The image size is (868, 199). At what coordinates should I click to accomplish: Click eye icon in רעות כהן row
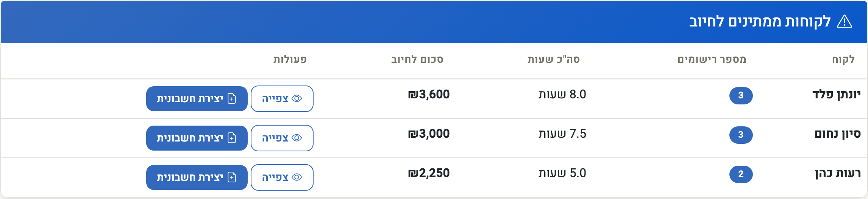[x=297, y=177]
